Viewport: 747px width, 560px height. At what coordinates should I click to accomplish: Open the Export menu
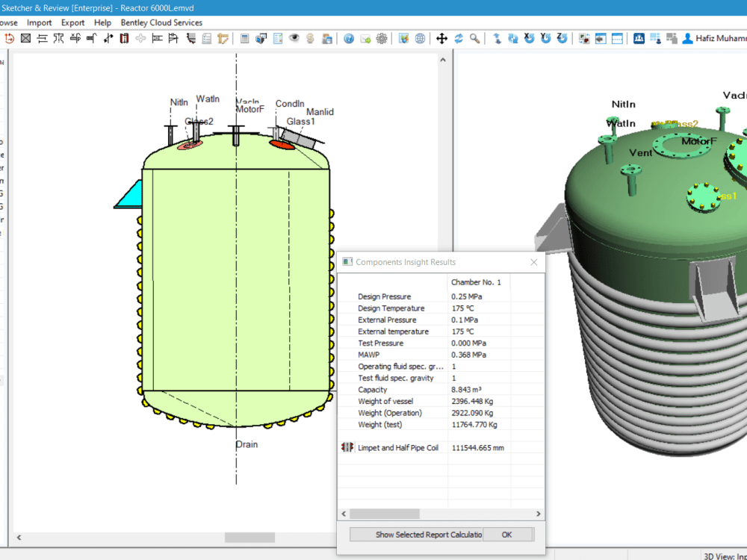coord(72,22)
